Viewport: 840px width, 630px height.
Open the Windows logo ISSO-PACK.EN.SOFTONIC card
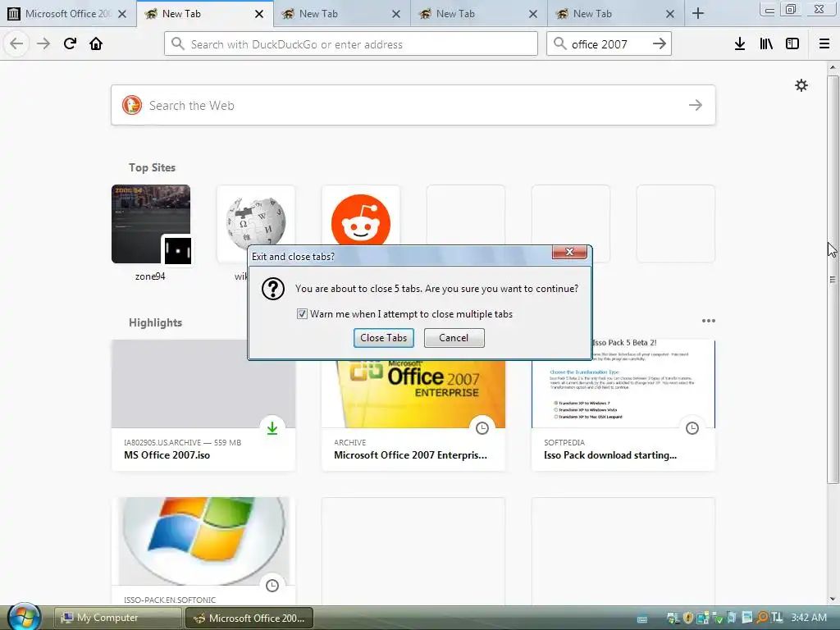tap(203, 552)
